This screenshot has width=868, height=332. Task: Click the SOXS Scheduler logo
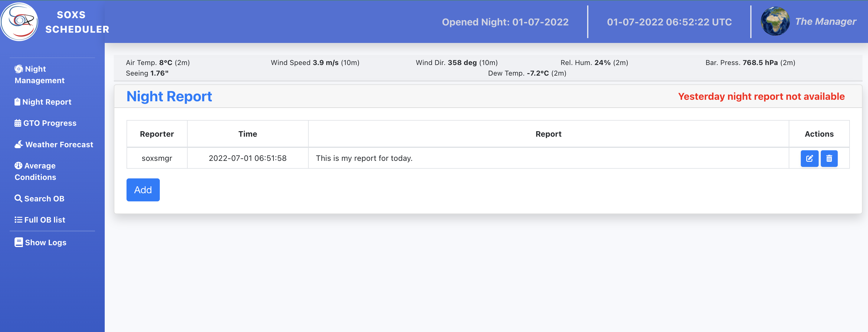(19, 21)
